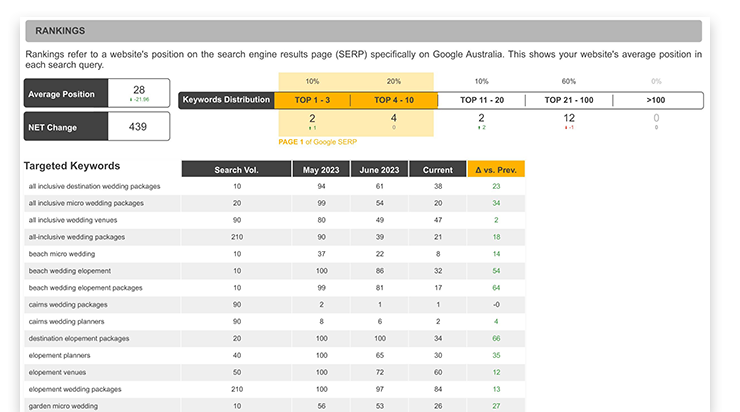Click the Targeted Keywords heading
This screenshot has height=412, width=740.
click(72, 166)
